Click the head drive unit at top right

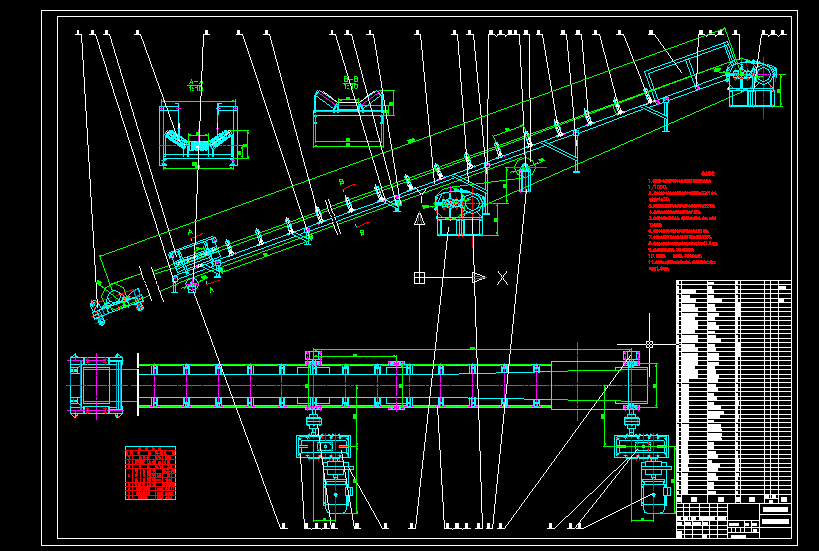750,81
